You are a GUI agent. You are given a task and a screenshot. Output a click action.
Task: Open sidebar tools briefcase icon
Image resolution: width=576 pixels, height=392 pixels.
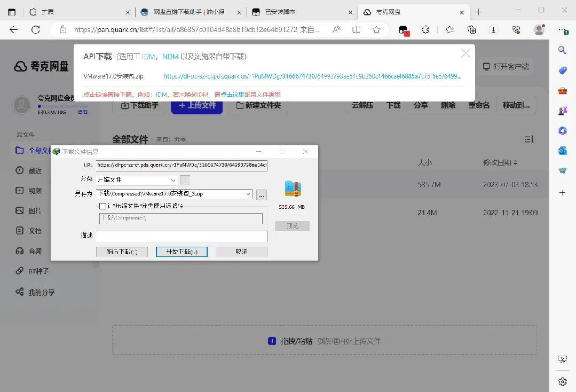562,90
